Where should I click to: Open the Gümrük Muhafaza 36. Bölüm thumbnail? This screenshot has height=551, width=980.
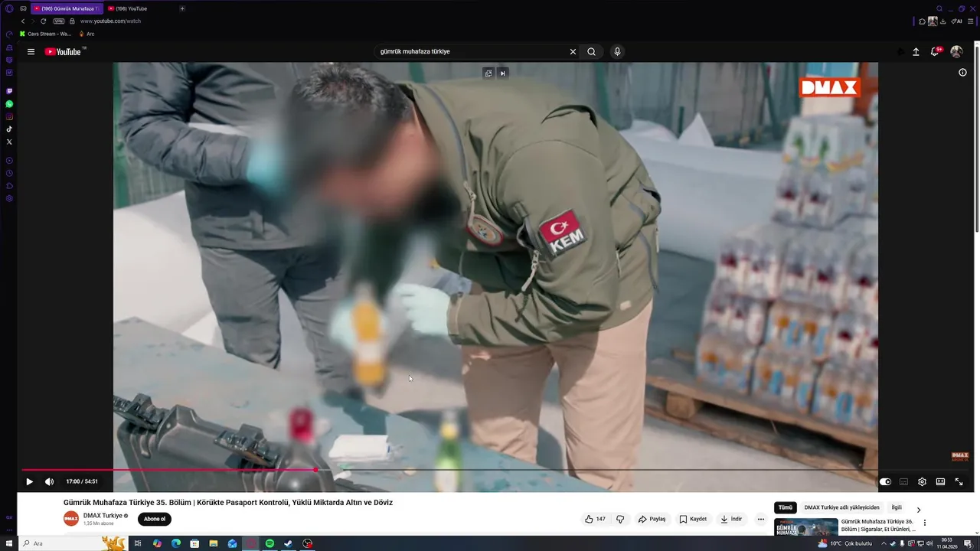pyautogui.click(x=805, y=527)
